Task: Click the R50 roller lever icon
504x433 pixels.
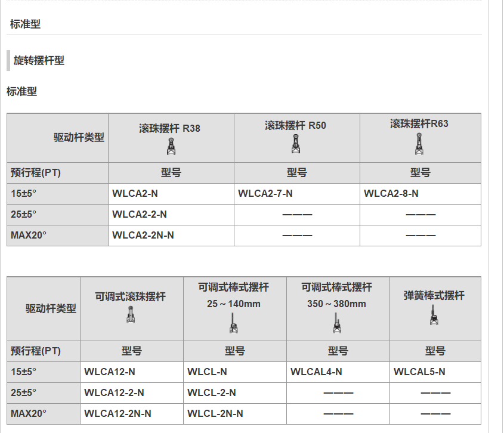Action: (x=296, y=144)
